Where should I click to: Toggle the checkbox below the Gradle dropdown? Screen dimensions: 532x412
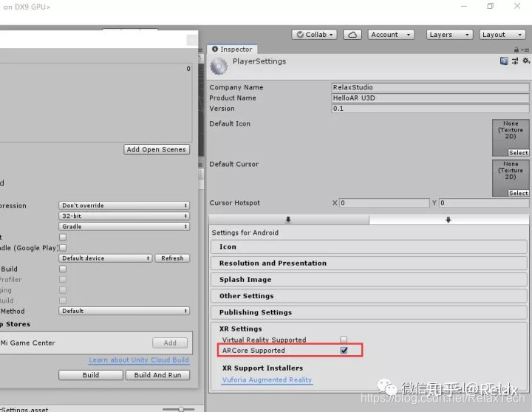pyautogui.click(x=63, y=237)
